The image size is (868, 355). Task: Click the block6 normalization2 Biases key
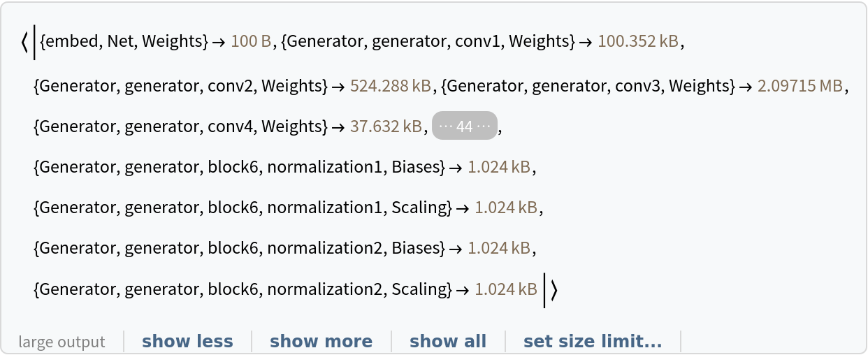click(239, 248)
